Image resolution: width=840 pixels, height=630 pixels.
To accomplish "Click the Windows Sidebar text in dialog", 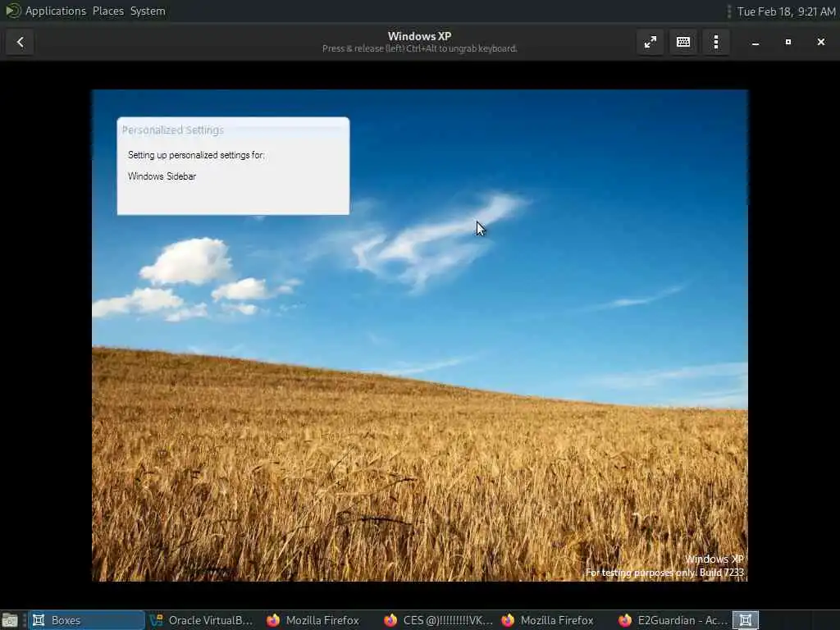I will [162, 176].
